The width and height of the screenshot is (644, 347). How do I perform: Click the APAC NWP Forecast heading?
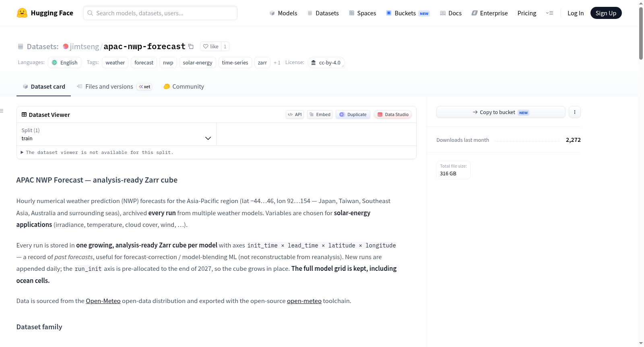pyautogui.click(x=97, y=180)
